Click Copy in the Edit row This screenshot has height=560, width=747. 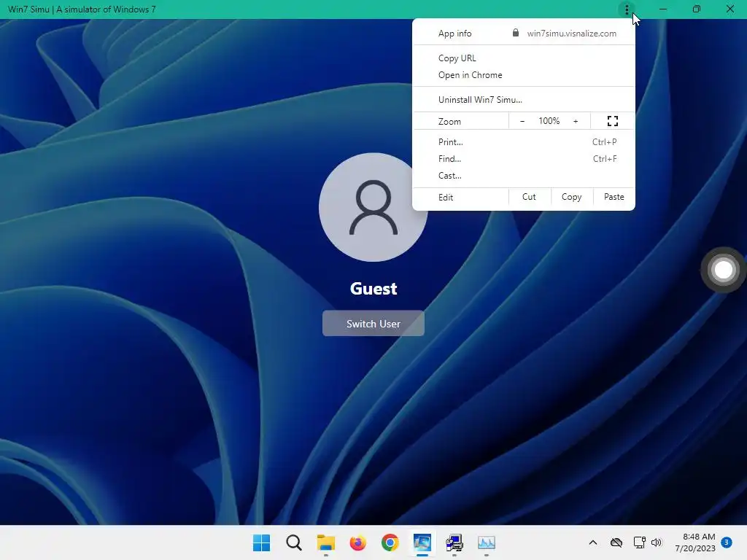click(572, 197)
